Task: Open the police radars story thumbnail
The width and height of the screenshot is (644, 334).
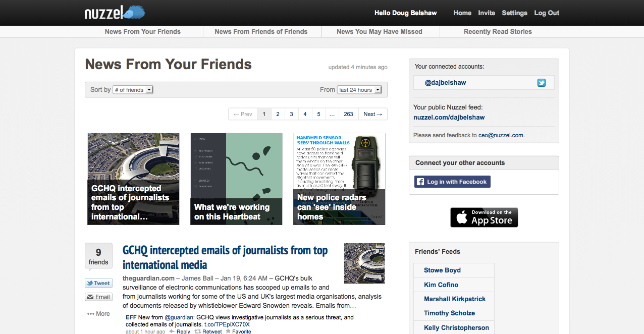Action: point(339,179)
